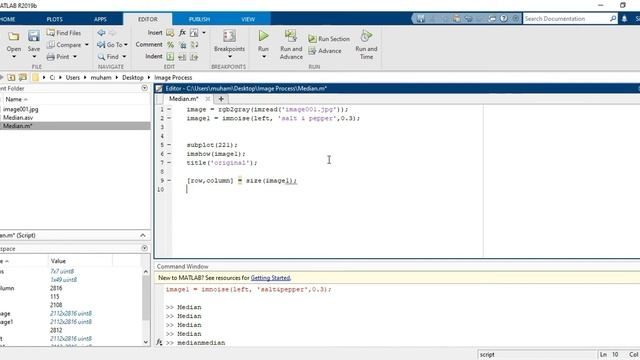
Task: Click the browse for folder icon
Action: pos(23,77)
